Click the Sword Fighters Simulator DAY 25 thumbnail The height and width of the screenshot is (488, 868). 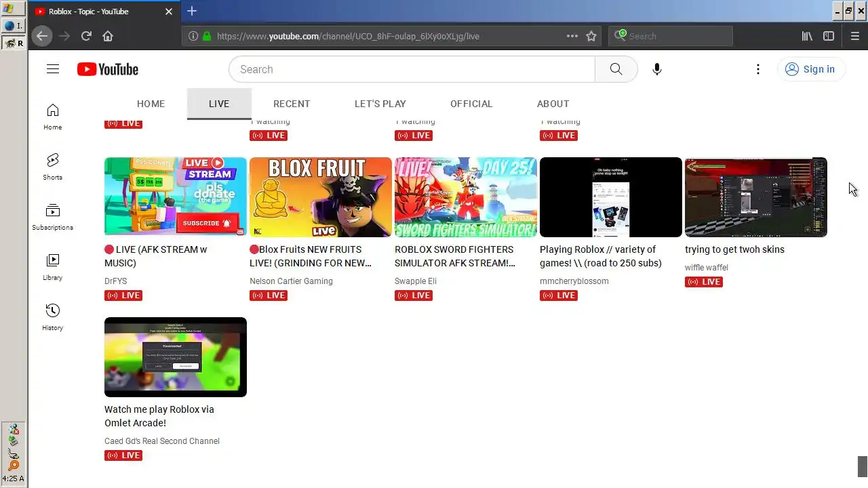[466, 197]
